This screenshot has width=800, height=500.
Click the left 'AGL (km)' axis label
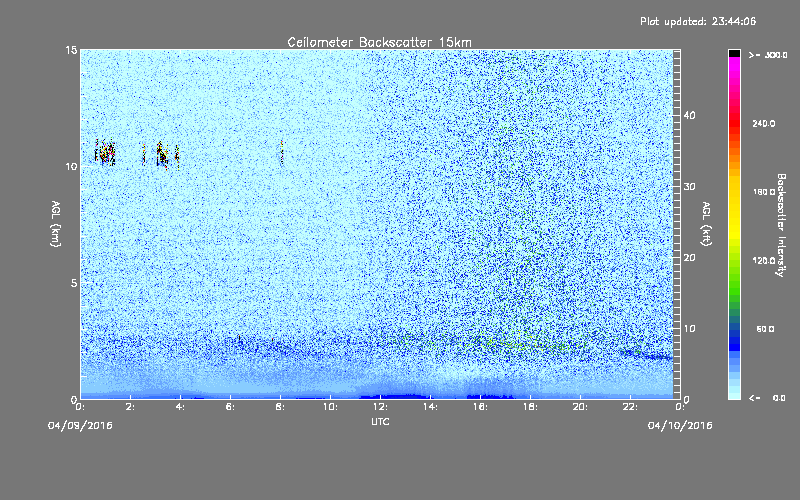tap(56, 224)
